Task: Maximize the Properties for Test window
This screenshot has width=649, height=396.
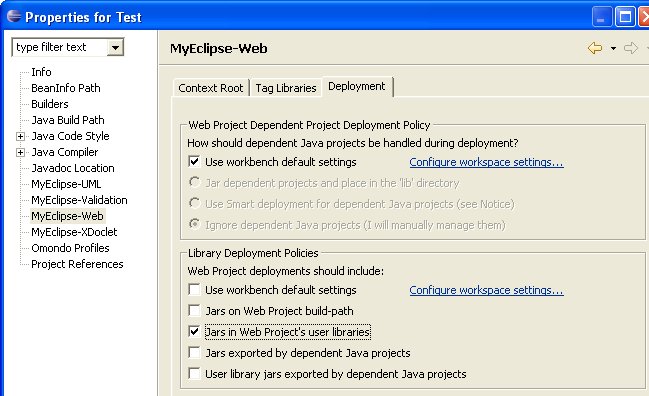Action: pos(625,17)
